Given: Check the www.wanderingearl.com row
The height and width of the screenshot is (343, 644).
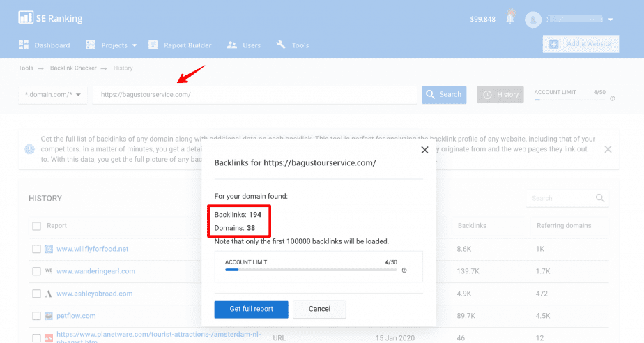Looking at the screenshot, I should (x=36, y=271).
